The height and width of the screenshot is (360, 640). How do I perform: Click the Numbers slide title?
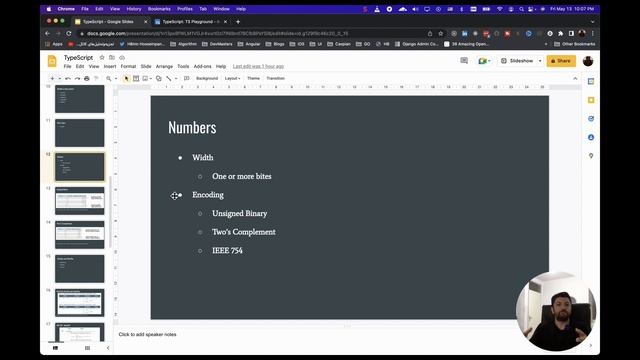click(x=192, y=127)
